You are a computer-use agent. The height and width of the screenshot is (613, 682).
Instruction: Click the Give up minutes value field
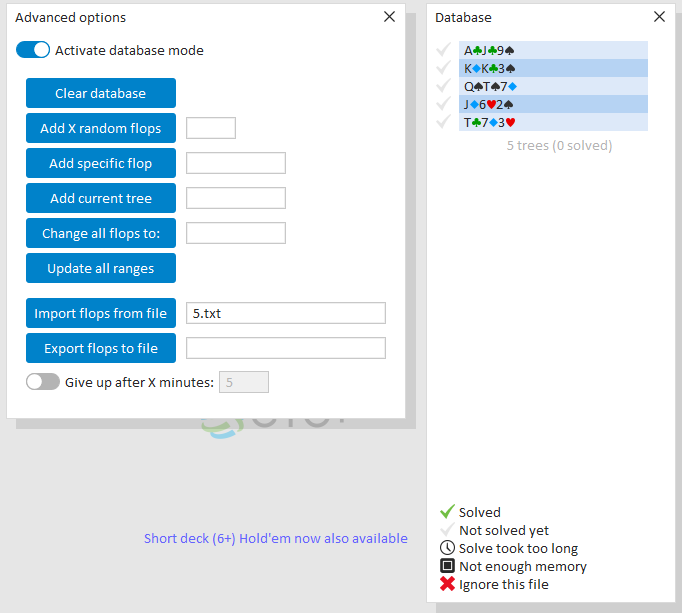244,382
